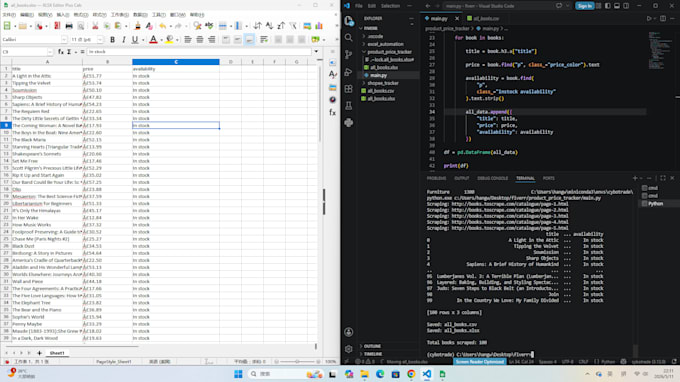Click the add sheet plus button
680x382 pixels.
(x=39, y=353)
